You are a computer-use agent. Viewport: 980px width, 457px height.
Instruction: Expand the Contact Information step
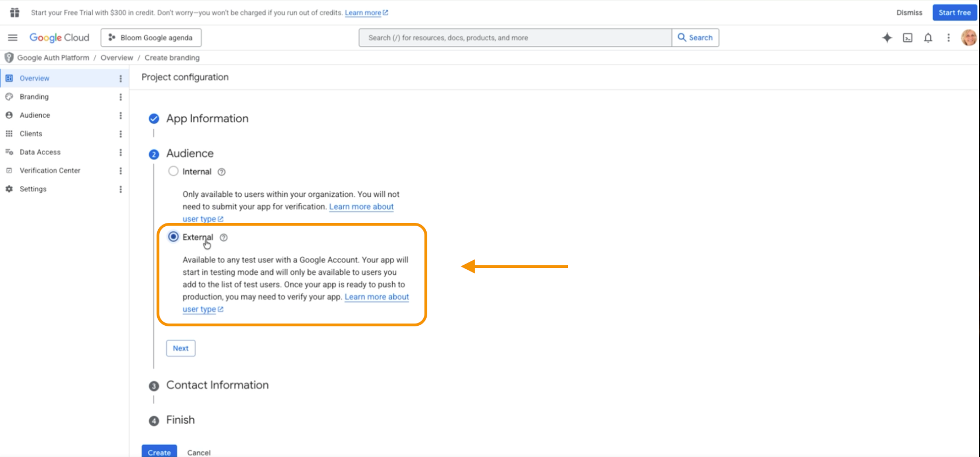tap(218, 385)
